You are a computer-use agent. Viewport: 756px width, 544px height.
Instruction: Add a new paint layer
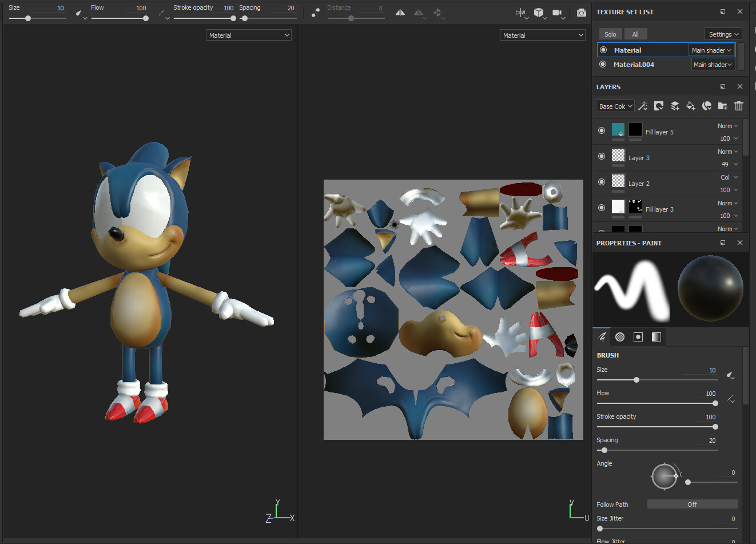[x=675, y=106]
